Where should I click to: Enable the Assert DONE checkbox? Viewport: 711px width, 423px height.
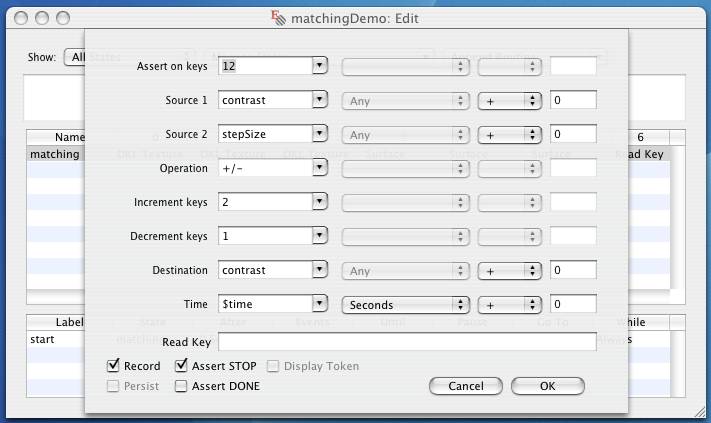pyautogui.click(x=181, y=386)
